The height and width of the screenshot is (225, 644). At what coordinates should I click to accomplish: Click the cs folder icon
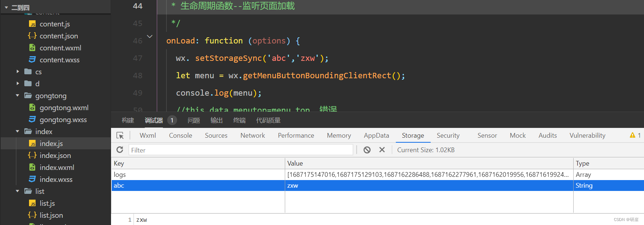click(x=28, y=72)
